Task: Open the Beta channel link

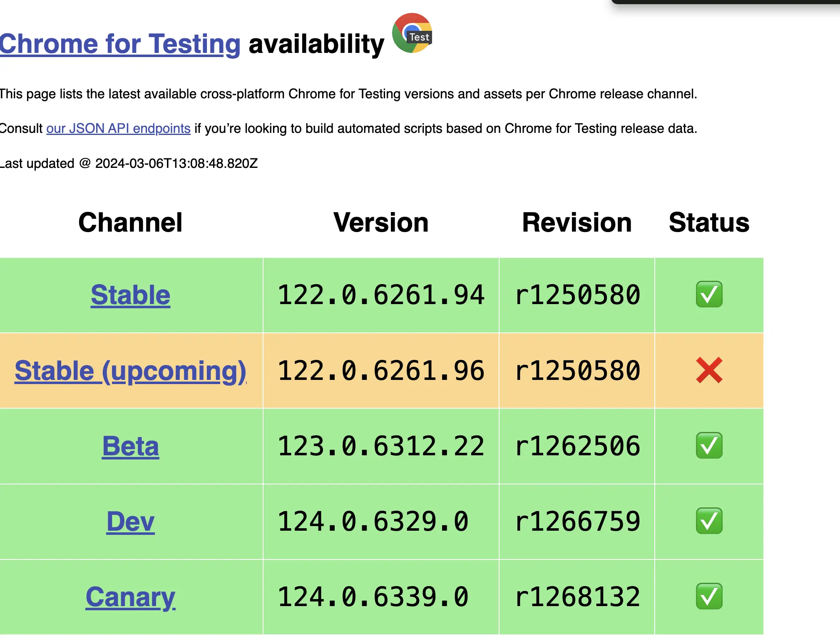Action: (x=131, y=446)
